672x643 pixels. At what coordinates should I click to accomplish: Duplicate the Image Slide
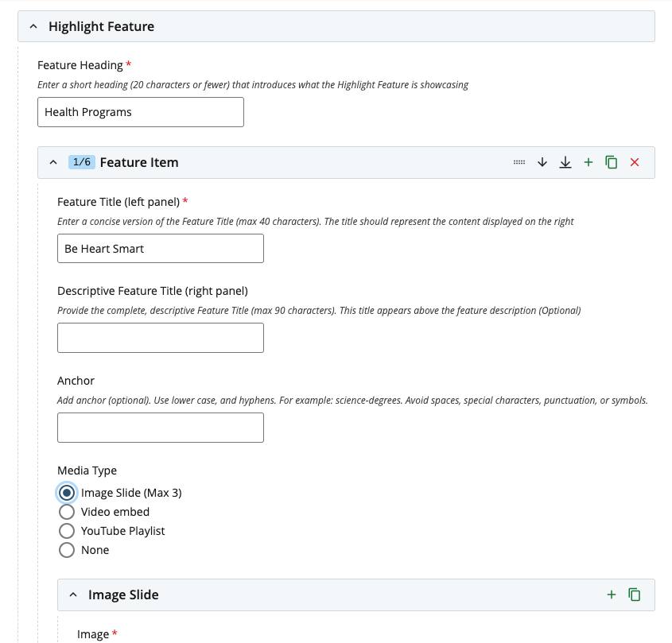click(634, 594)
